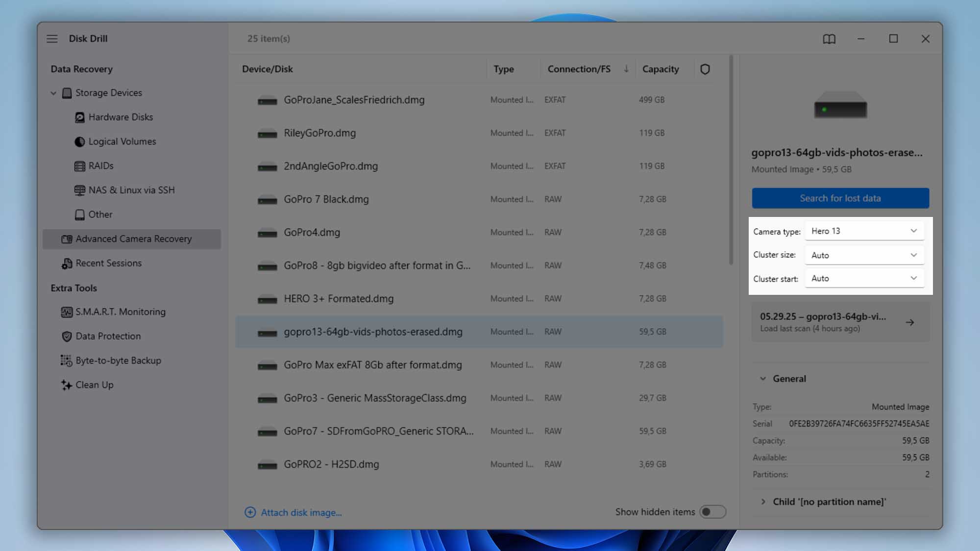The image size is (980, 551).
Task: Click the drive icon of GoPro4.dmg
Action: click(x=268, y=233)
